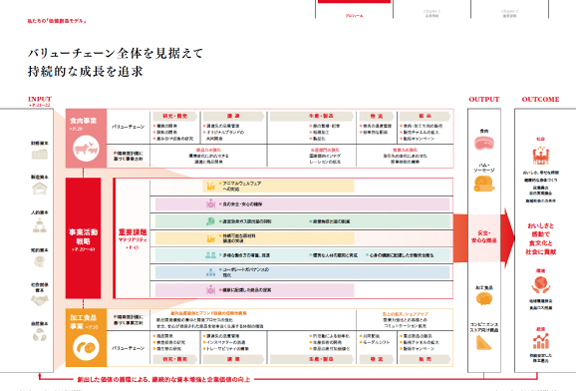576x391 pixels.
Task: Click the livestock icon in 食肉事業 box
Action: [86, 148]
